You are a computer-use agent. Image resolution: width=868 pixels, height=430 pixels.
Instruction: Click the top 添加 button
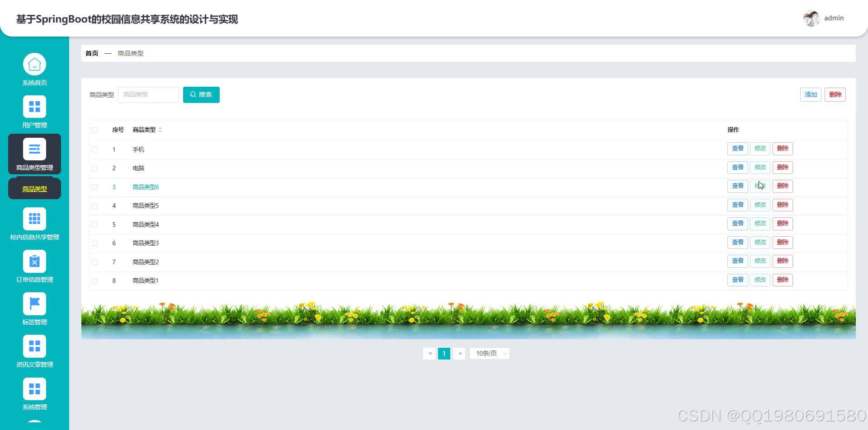(811, 94)
